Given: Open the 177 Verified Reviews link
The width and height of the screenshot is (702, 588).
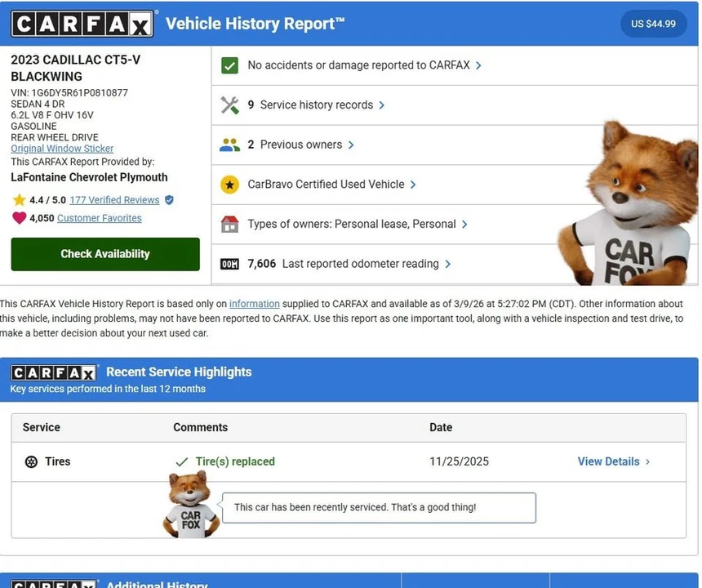Looking at the screenshot, I should (114, 200).
